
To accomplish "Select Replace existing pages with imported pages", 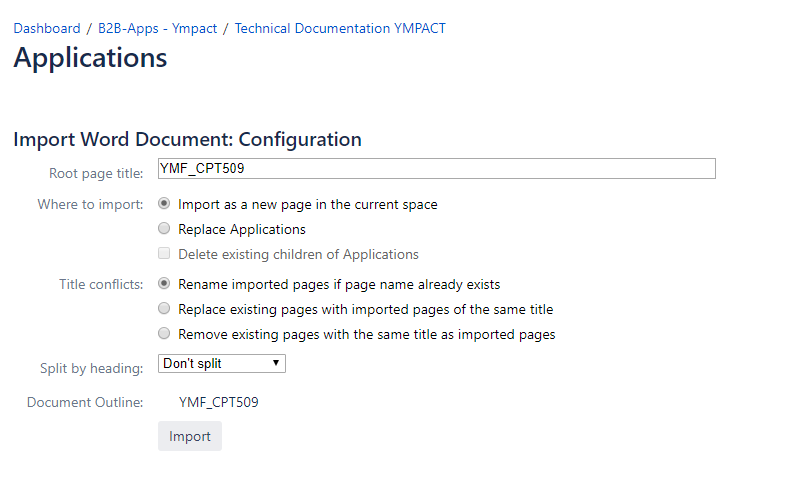I will coord(164,308).
